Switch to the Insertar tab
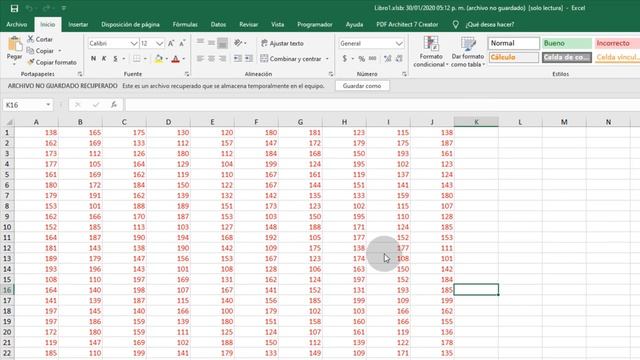 (x=78, y=24)
